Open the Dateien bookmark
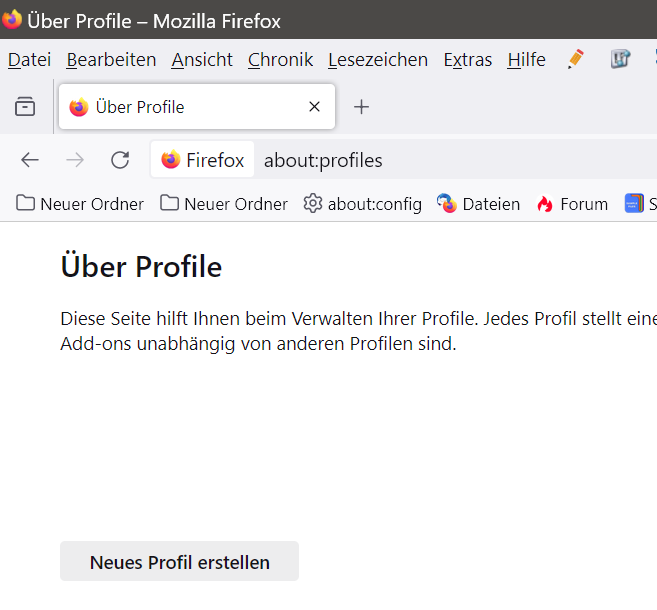The height and width of the screenshot is (610, 657). pos(478,204)
